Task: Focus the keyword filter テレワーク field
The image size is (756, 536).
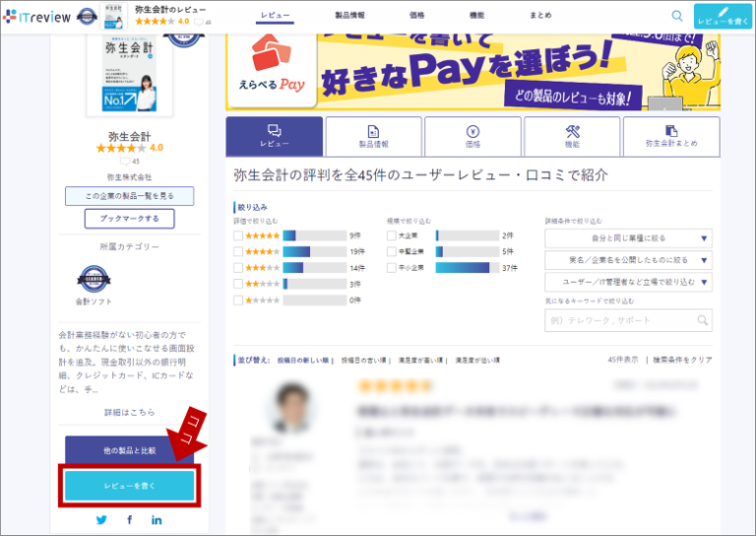Action: click(628, 320)
